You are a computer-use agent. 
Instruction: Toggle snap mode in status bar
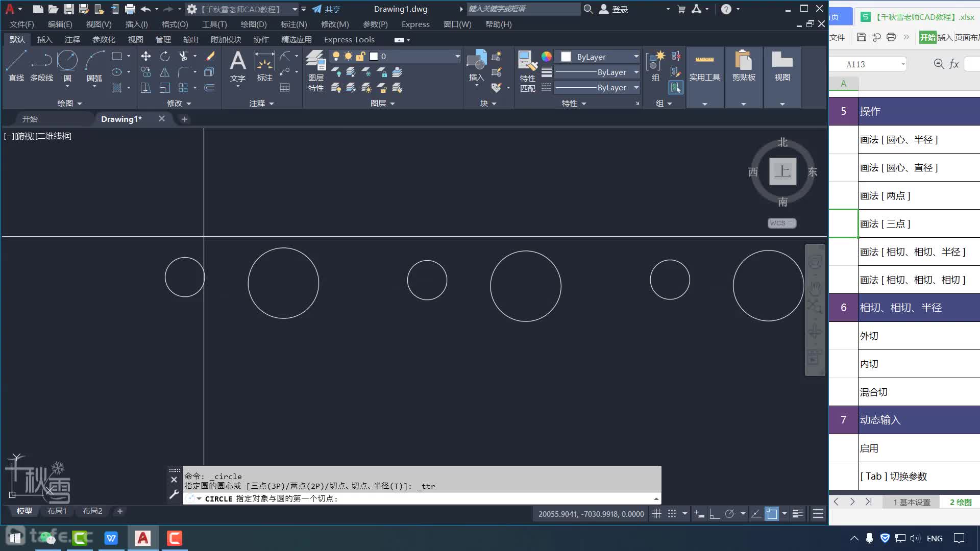click(x=672, y=514)
